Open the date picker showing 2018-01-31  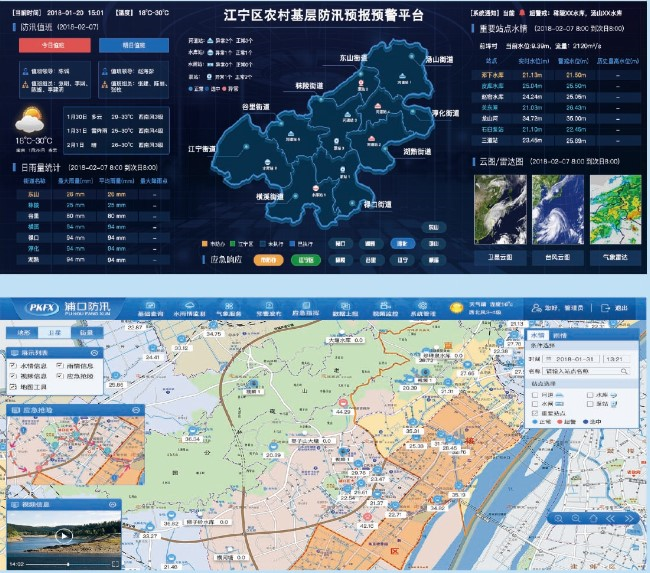point(571,359)
